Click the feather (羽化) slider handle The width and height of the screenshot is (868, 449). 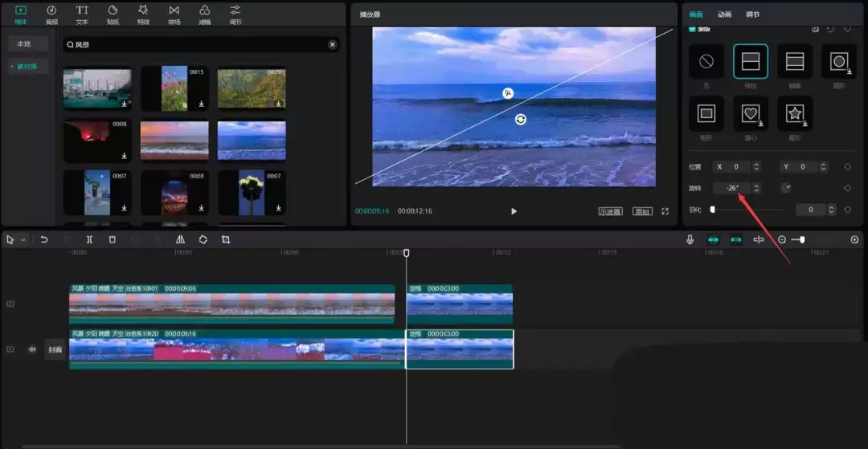point(713,210)
